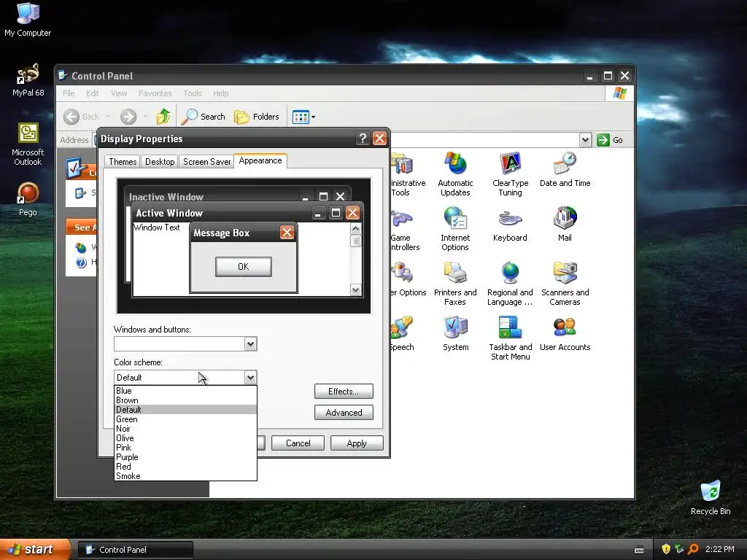Select the Pego desktop shortcut
Screen dimensions: 747x560
pyautogui.click(x=28, y=200)
